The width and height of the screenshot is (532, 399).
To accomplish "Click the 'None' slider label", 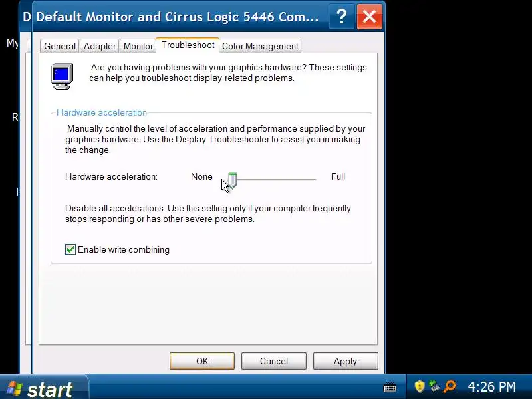I will point(201,176).
